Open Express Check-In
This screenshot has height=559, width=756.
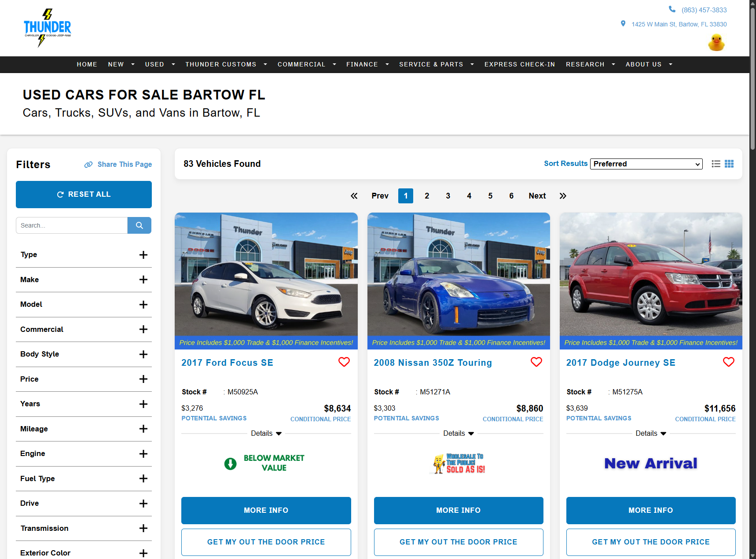pyautogui.click(x=520, y=64)
